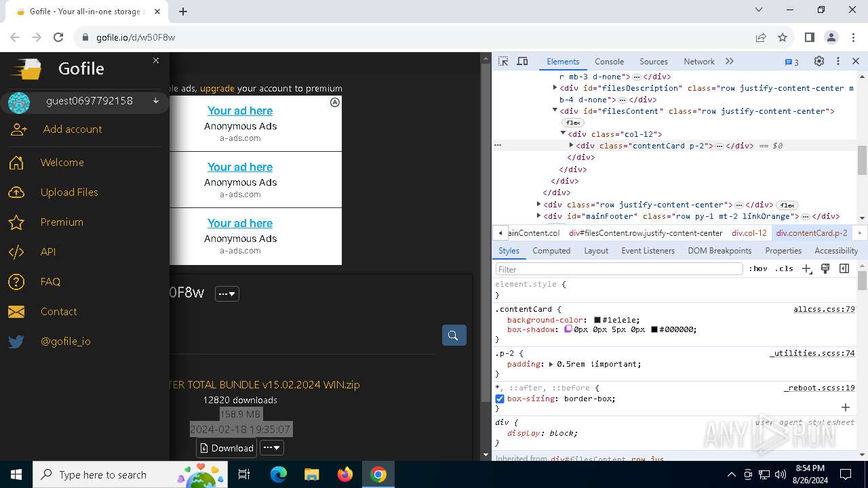Expand the contentCard p-2 div node
The width and height of the screenshot is (868, 488).
point(571,145)
